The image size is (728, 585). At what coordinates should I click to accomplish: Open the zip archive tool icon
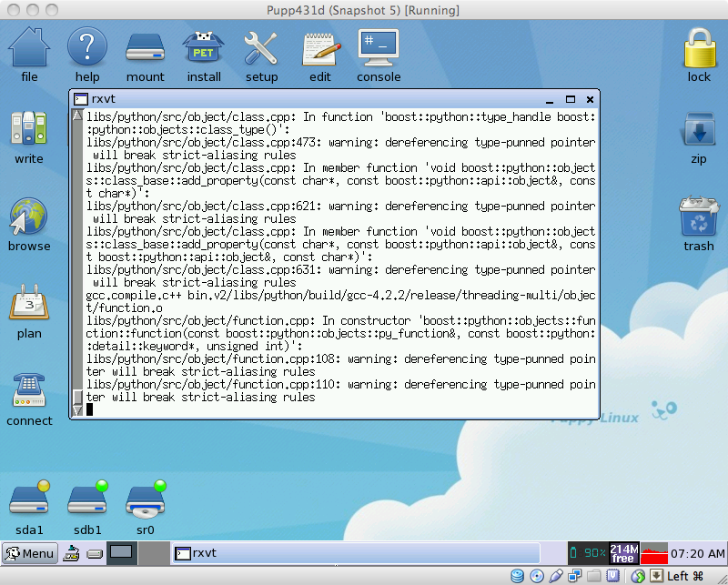pos(699,130)
